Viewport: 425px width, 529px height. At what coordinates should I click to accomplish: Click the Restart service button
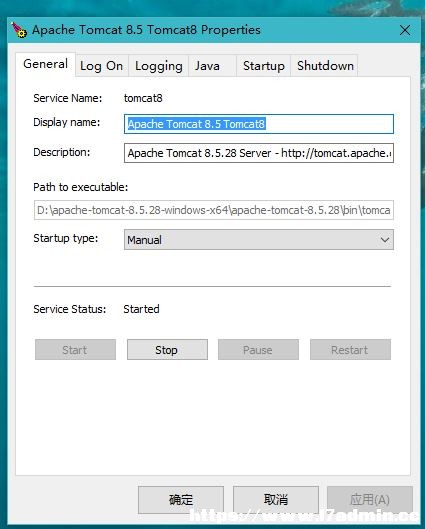click(x=350, y=350)
